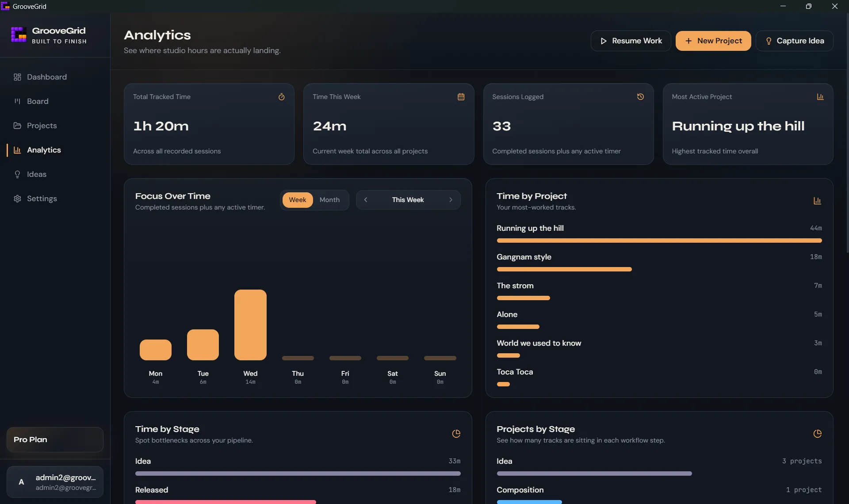Open the Board page
849x504 pixels.
(x=55, y=101)
